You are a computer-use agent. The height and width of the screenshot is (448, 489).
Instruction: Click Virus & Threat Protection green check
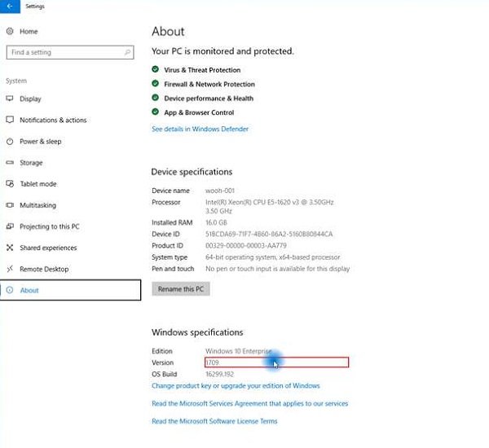pyautogui.click(x=156, y=69)
